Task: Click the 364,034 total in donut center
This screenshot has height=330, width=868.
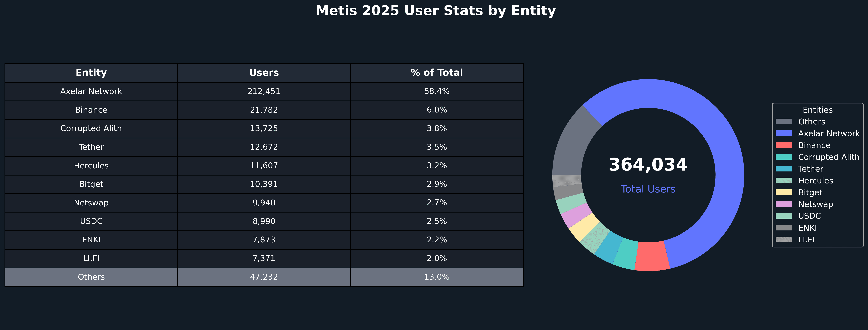Action: click(648, 165)
